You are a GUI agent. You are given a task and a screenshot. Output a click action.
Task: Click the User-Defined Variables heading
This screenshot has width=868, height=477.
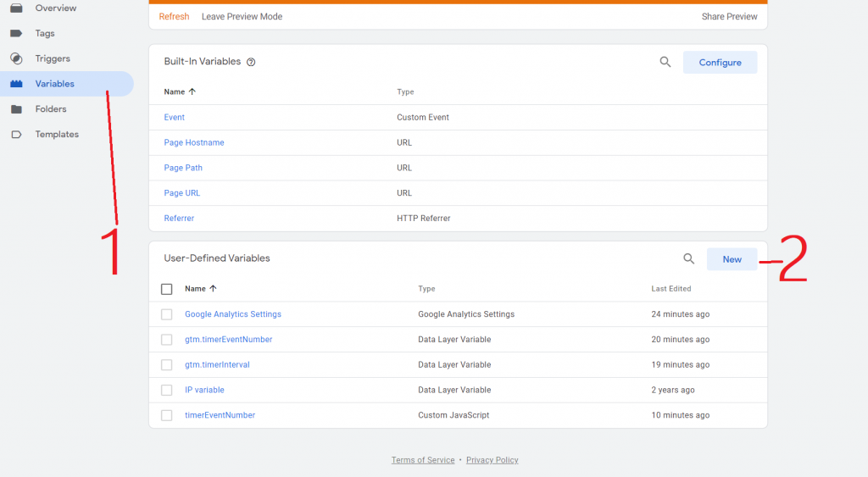click(217, 258)
